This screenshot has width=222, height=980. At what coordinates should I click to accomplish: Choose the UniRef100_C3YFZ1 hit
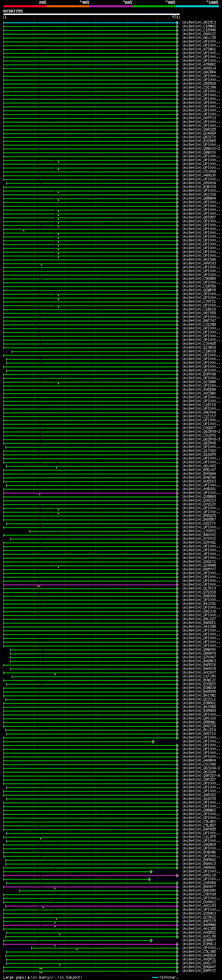pos(199,302)
